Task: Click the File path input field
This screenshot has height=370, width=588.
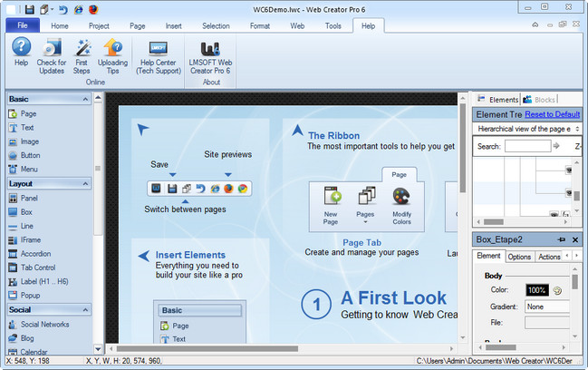Action: point(547,323)
